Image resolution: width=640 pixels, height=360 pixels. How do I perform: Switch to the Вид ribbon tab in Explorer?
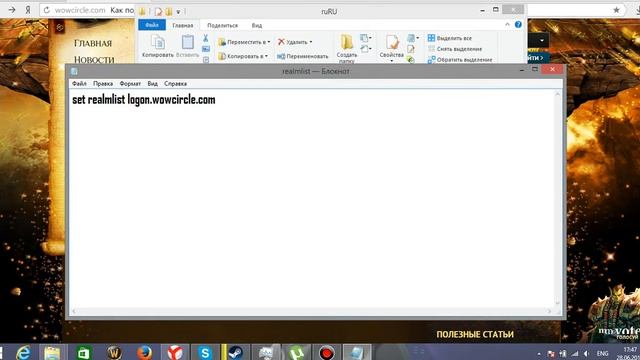257,25
